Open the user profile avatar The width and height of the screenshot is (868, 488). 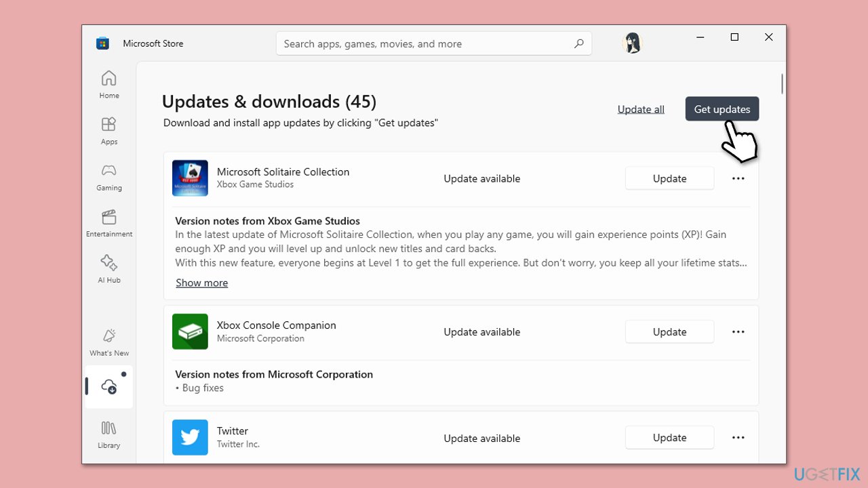(632, 43)
